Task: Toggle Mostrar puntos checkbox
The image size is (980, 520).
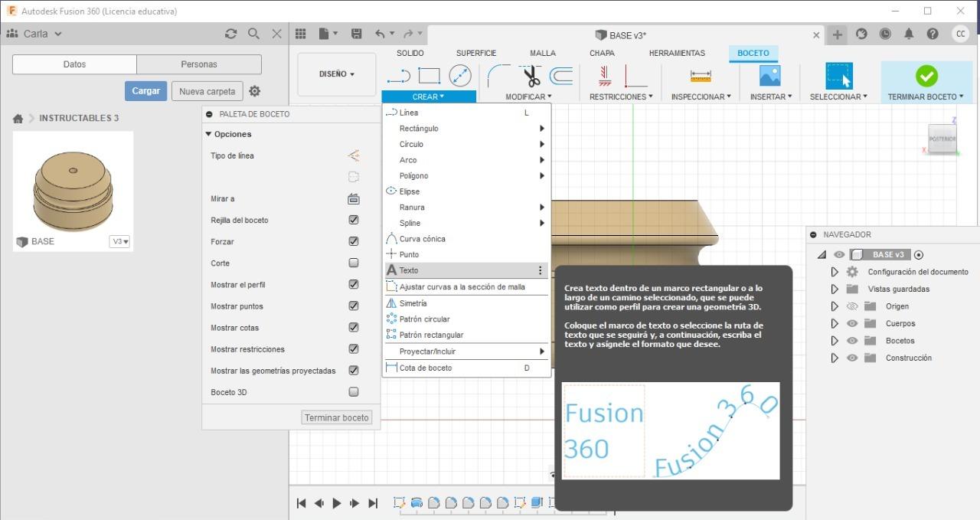Action: [x=354, y=306]
